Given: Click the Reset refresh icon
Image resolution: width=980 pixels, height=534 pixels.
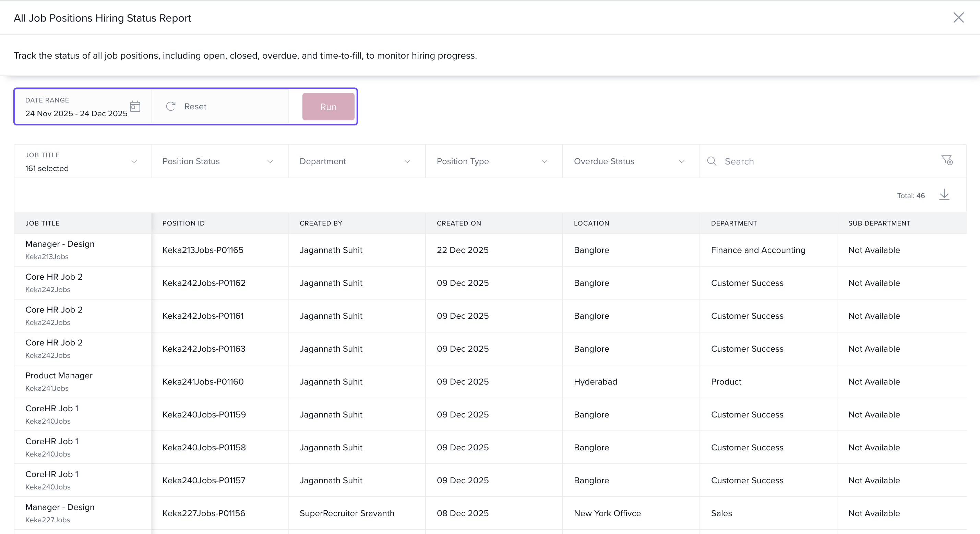Looking at the screenshot, I should [x=171, y=107].
